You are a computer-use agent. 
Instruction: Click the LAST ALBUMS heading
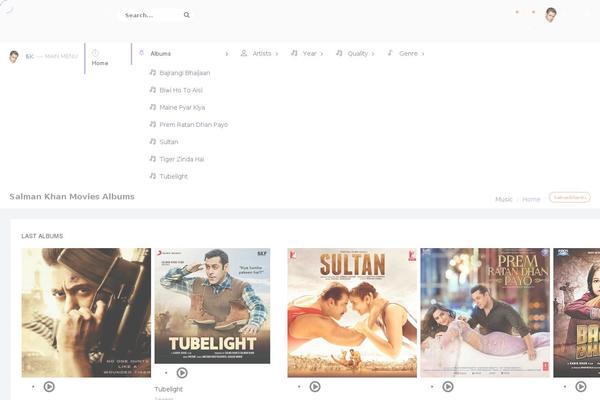(42, 236)
